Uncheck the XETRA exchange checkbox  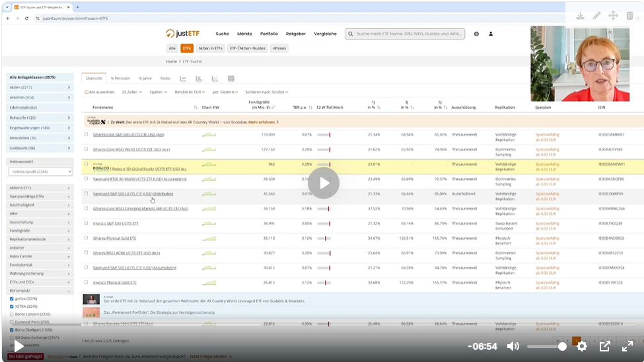coord(11,307)
